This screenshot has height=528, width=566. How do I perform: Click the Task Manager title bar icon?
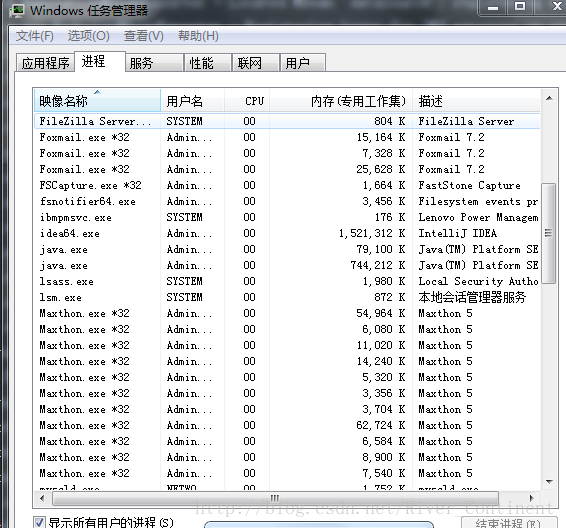[17, 10]
